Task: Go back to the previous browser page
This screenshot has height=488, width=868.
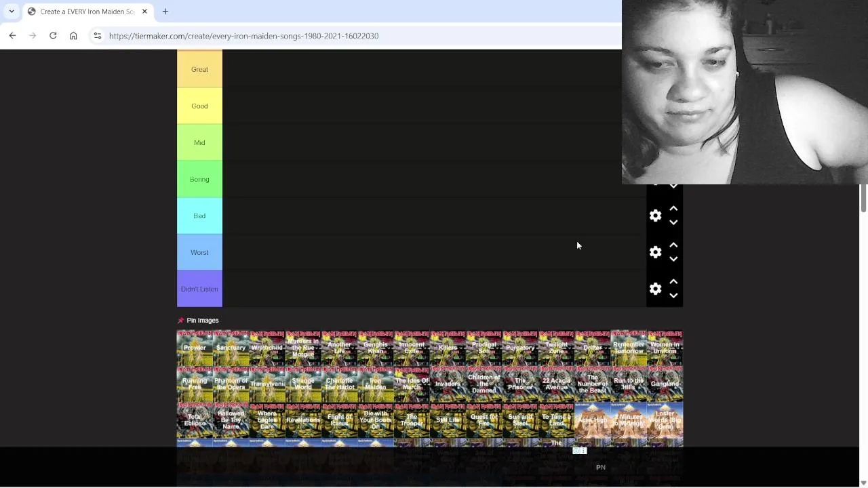Action: (12, 36)
